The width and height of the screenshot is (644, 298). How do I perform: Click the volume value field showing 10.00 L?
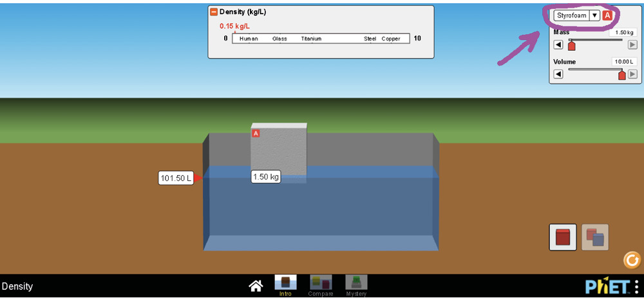tap(623, 62)
